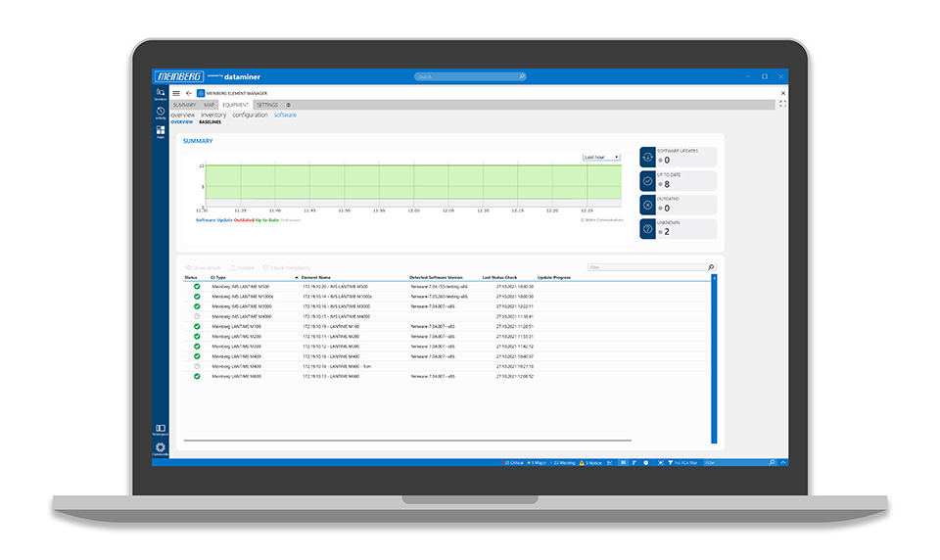Open the Workspace sidebar icon
The width and height of the screenshot is (940, 560).
160,428
